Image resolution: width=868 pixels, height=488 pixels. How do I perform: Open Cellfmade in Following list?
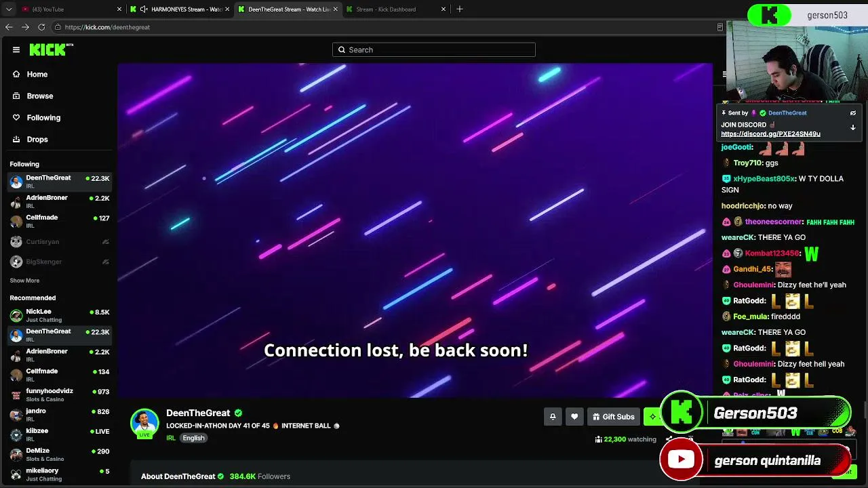pos(60,221)
